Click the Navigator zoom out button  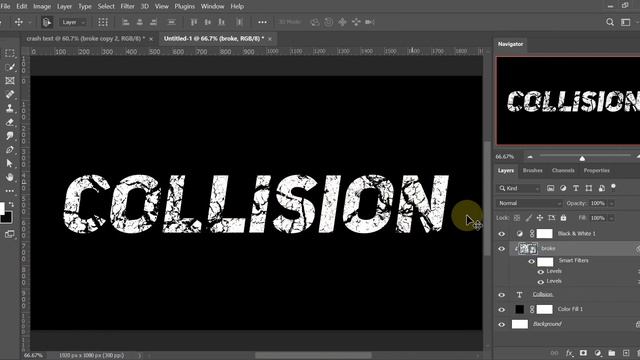(x=530, y=156)
